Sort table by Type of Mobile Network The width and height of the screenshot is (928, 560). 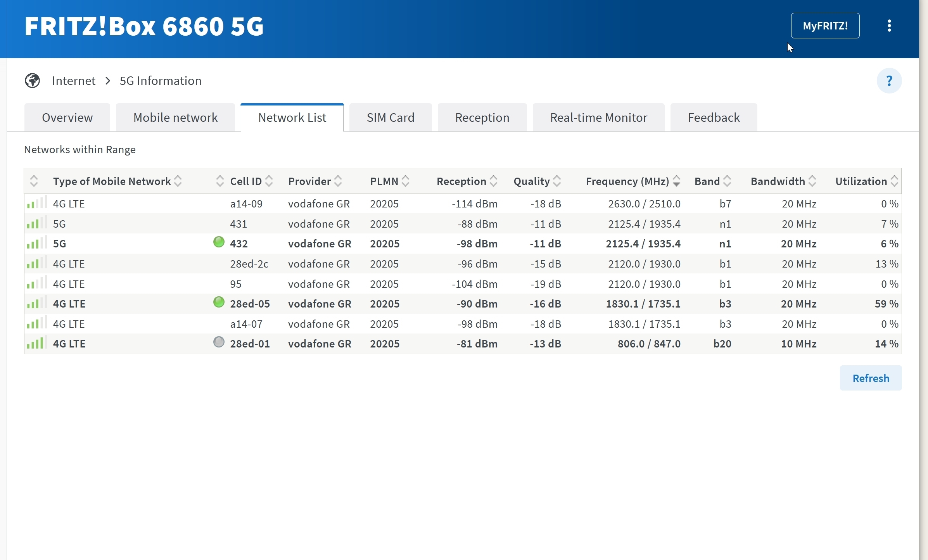pos(117,181)
